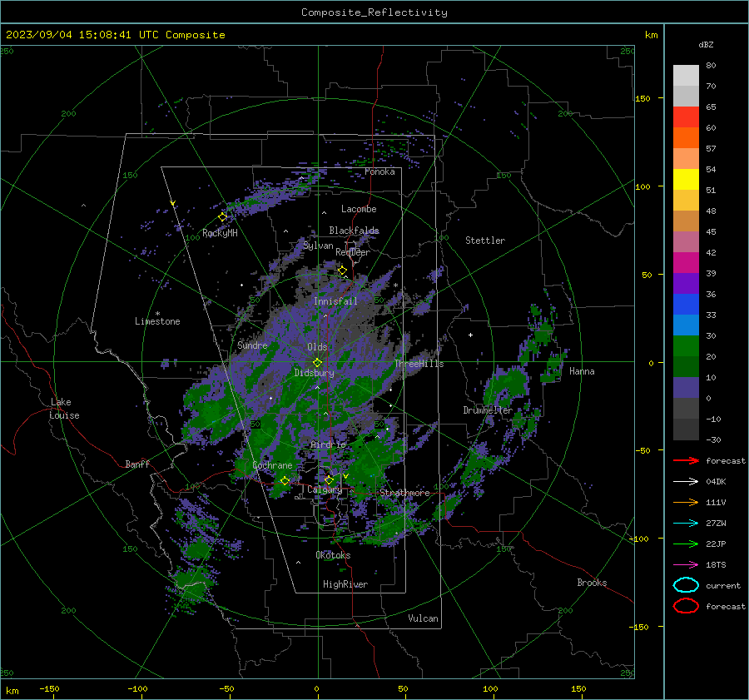Viewport: 749px width, 700px height.
Task: Click the Vulcan city label
Action: coord(423,618)
